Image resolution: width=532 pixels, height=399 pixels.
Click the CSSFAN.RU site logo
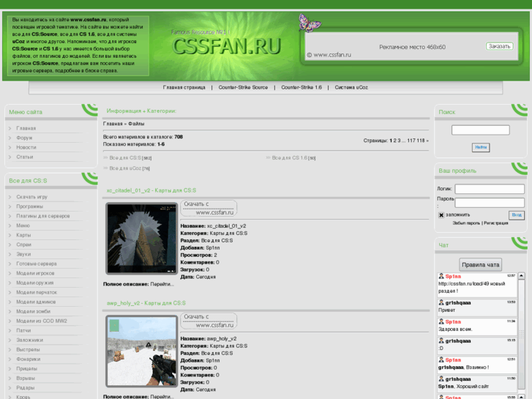(227, 46)
